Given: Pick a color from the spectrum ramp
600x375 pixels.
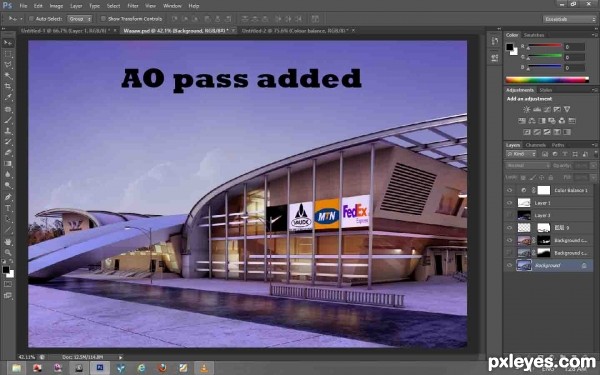Looking at the screenshot, I should 547,80.
